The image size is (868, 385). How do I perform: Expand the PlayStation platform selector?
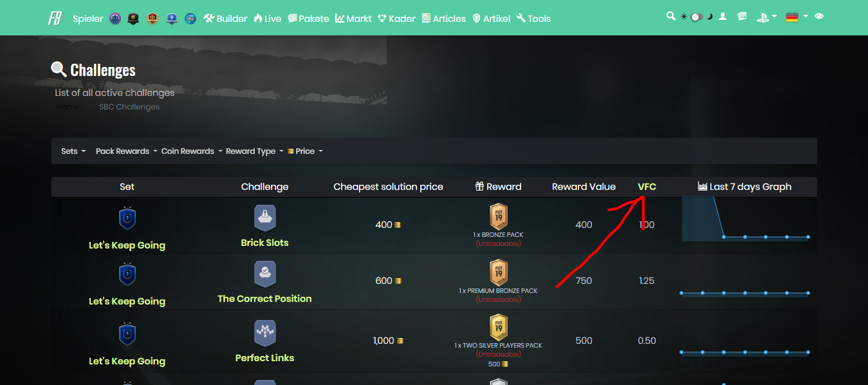pos(766,17)
